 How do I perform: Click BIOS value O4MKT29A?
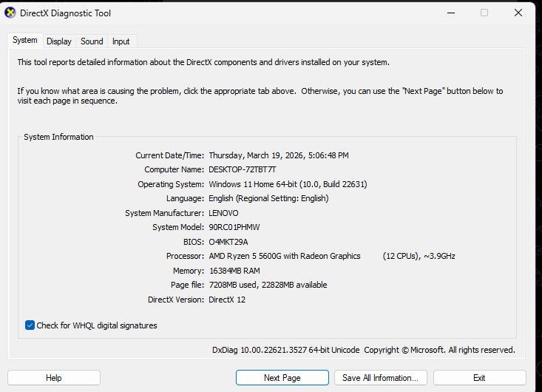click(228, 242)
